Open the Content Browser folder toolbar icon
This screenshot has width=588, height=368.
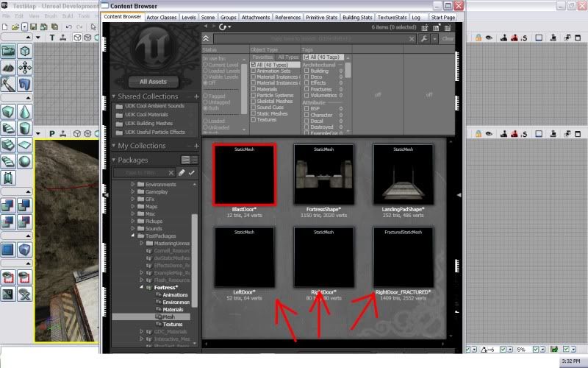[x=8, y=51]
